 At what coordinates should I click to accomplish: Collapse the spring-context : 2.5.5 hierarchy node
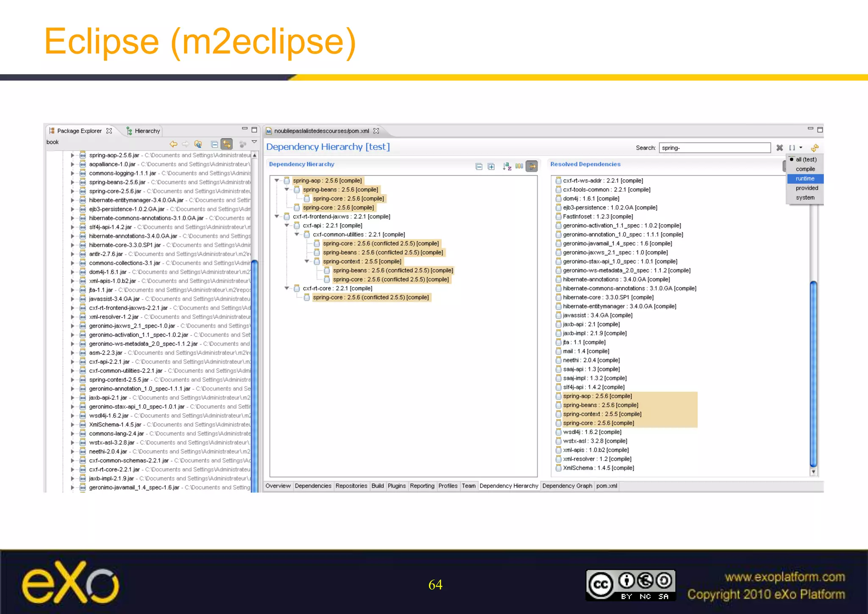pos(307,262)
